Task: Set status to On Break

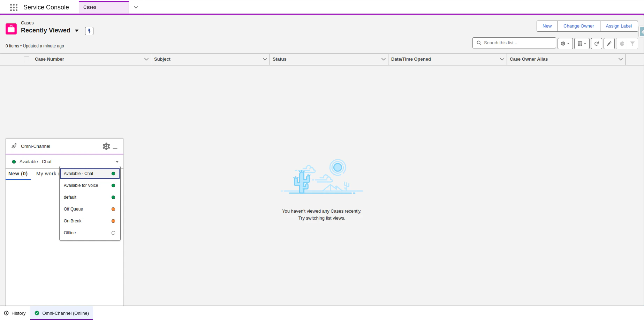Action: pyautogui.click(x=90, y=221)
